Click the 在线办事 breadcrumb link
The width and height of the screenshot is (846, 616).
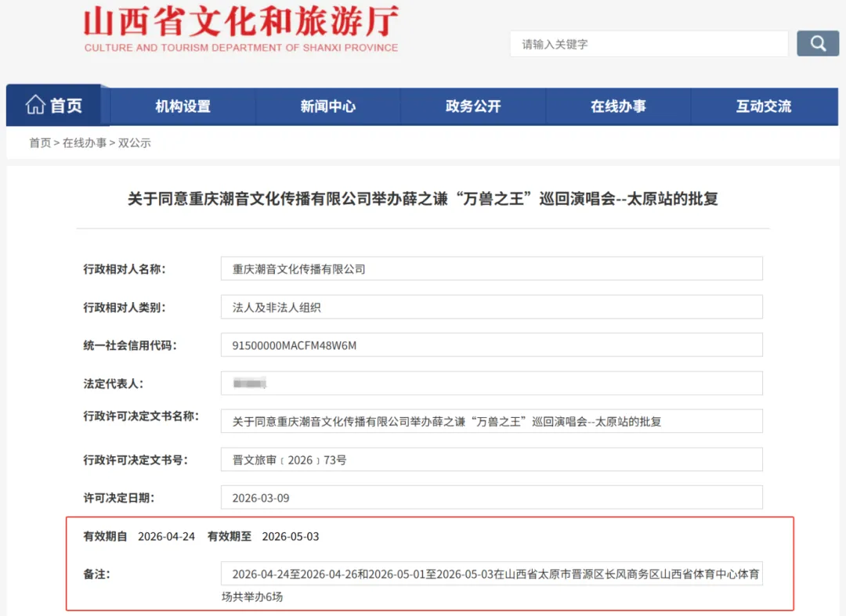point(85,142)
